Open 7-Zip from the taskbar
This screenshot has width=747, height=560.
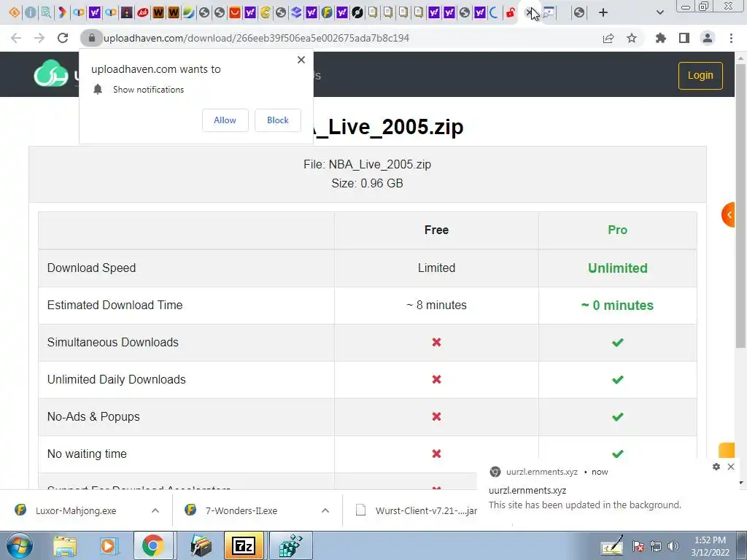pos(244,545)
